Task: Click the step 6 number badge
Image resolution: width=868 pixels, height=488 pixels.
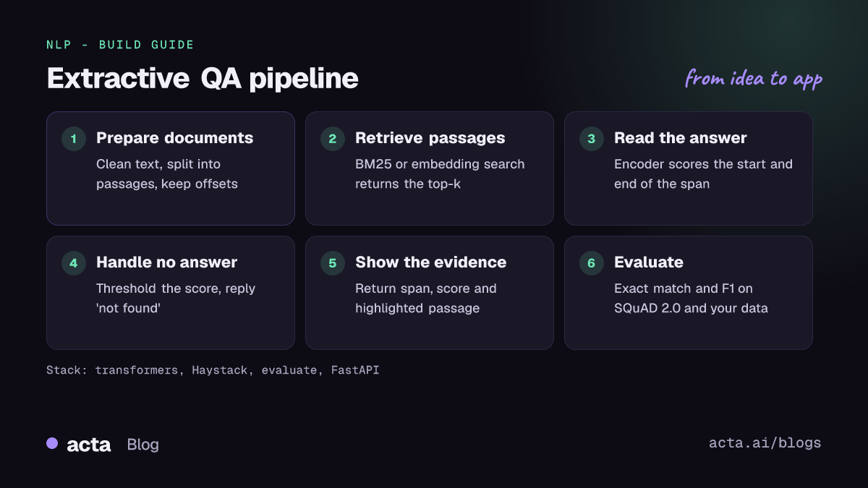Action: click(591, 263)
